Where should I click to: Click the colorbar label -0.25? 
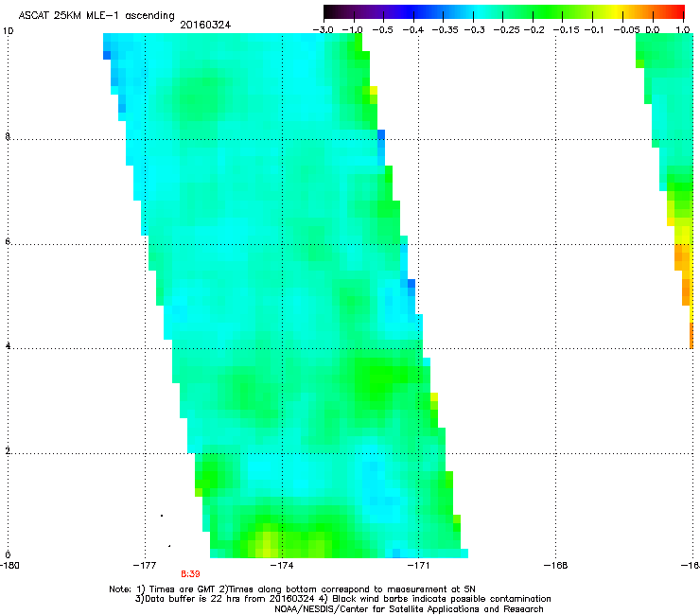(507, 30)
